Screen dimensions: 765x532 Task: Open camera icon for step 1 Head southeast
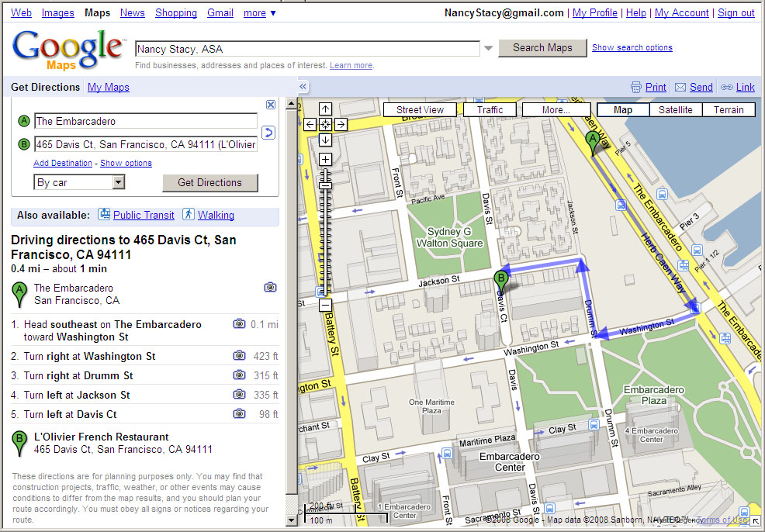point(239,324)
